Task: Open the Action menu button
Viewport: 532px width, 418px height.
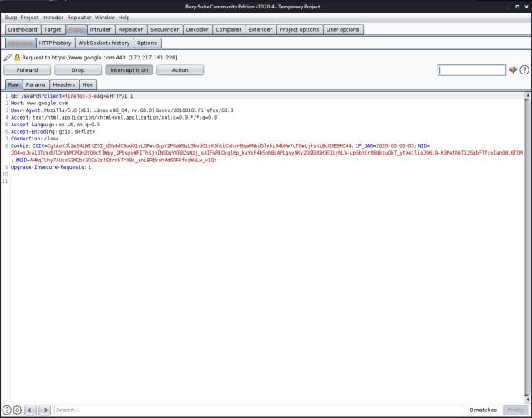Action: point(180,70)
